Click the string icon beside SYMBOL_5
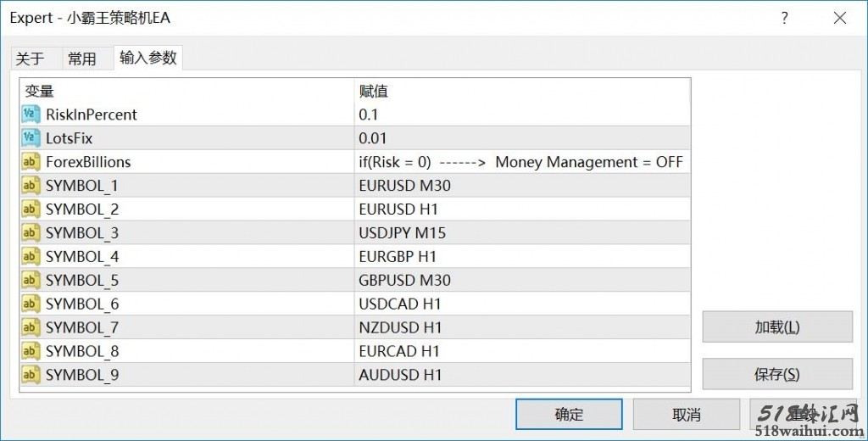Screen dimensions: 868x441 (x=31, y=280)
